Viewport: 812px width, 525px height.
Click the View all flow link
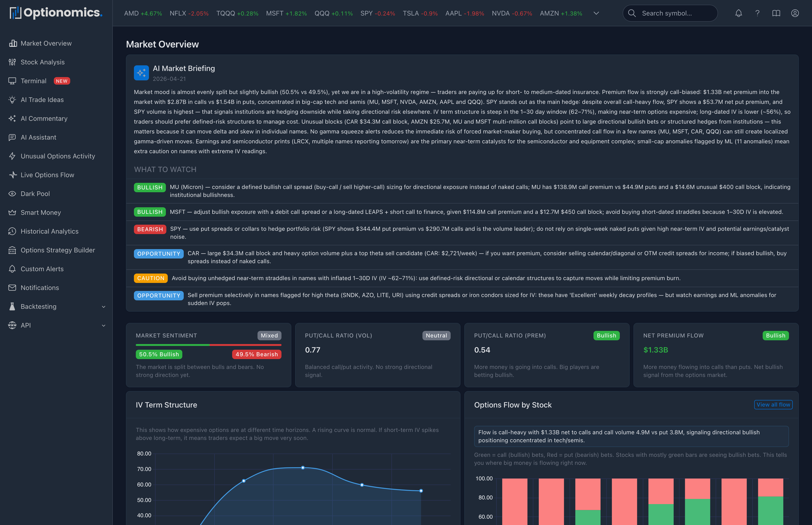tap(773, 404)
